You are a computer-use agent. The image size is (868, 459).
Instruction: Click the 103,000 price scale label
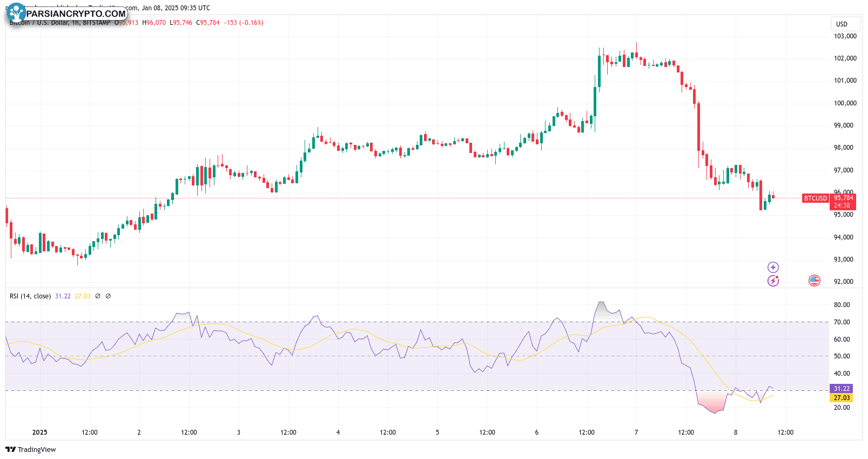pos(845,36)
